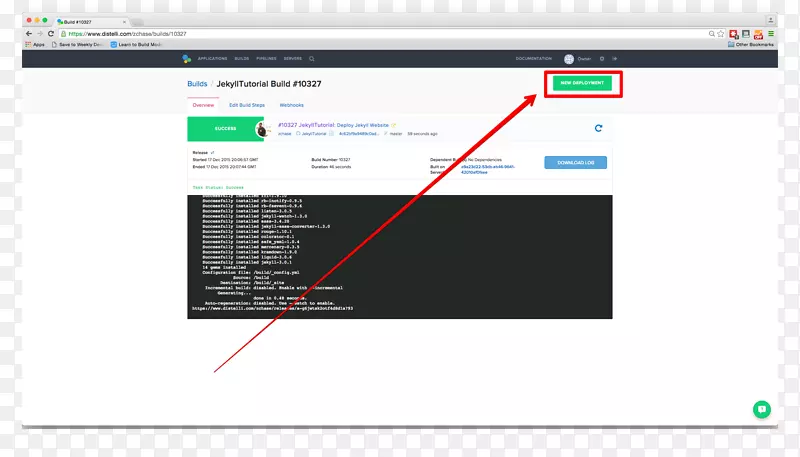This screenshot has height=457, width=800.
Task: Open Apps bookmarks shortcut
Action: 35,44
